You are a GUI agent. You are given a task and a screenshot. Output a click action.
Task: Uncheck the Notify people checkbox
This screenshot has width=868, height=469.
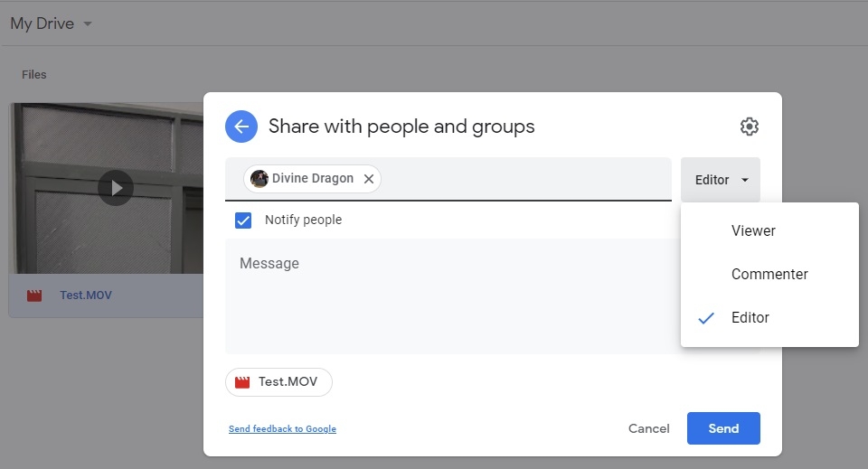click(243, 220)
